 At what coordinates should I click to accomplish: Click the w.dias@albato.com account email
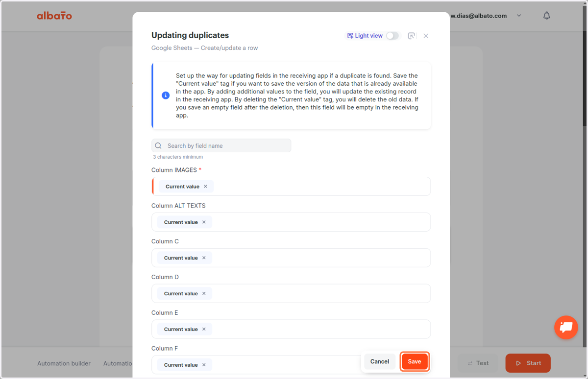click(479, 16)
